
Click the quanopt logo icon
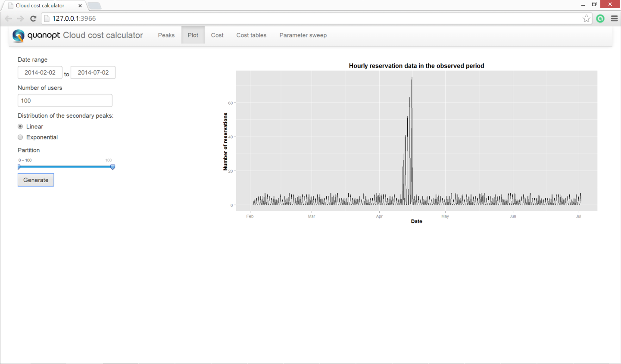tap(19, 35)
